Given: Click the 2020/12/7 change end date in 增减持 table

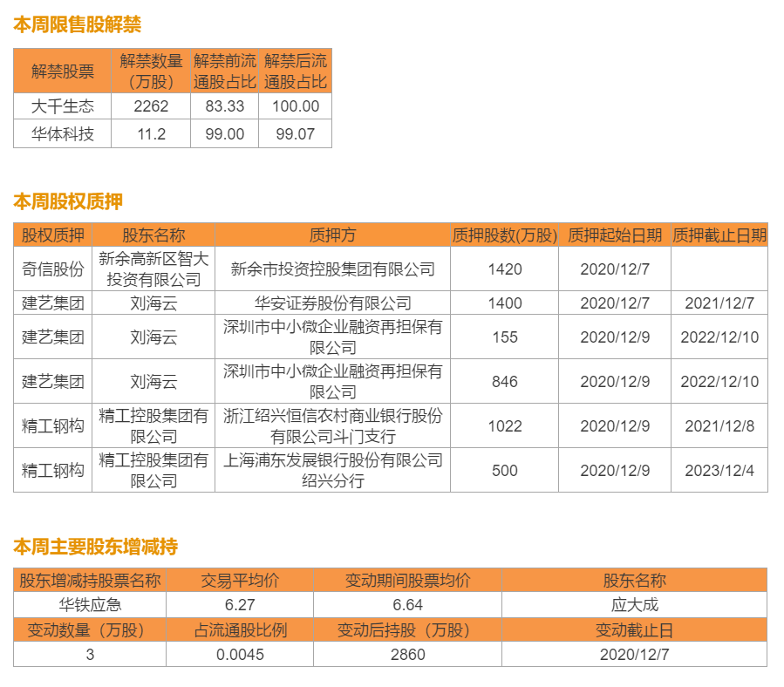Looking at the screenshot, I should pyautogui.click(x=635, y=655).
